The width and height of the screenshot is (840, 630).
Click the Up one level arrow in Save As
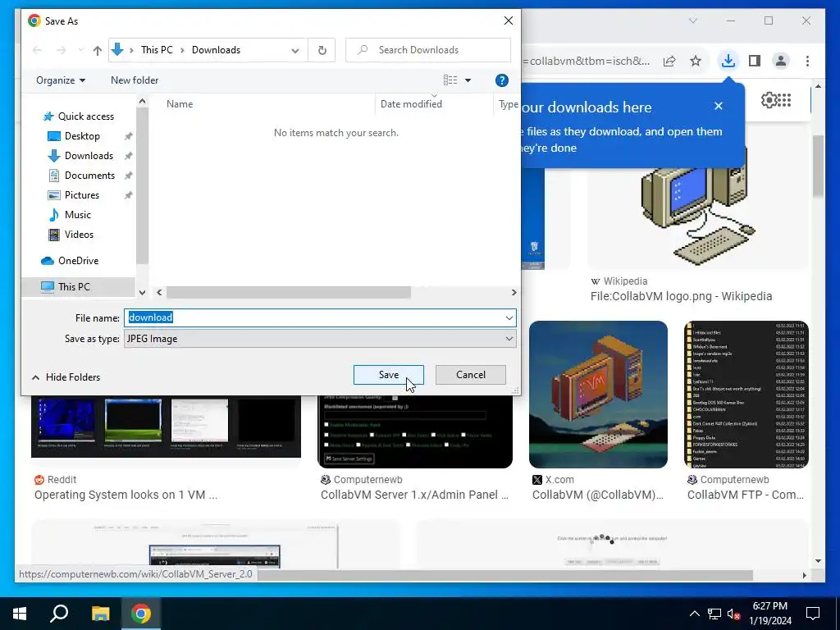pyautogui.click(x=97, y=50)
